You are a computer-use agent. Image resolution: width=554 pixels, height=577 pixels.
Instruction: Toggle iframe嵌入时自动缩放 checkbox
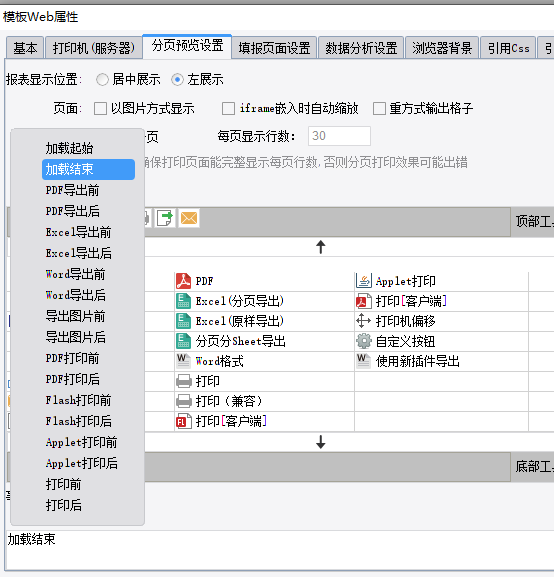228,109
